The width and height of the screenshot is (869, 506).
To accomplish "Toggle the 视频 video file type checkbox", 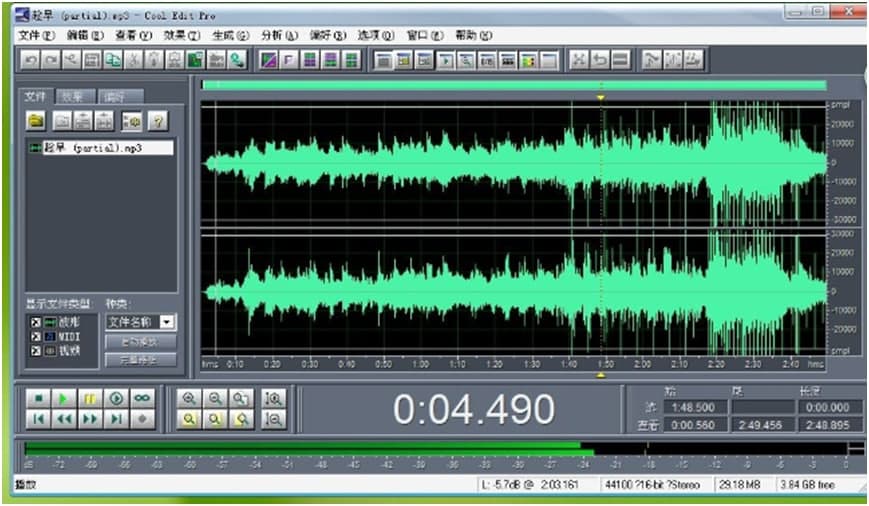I will pyautogui.click(x=36, y=352).
